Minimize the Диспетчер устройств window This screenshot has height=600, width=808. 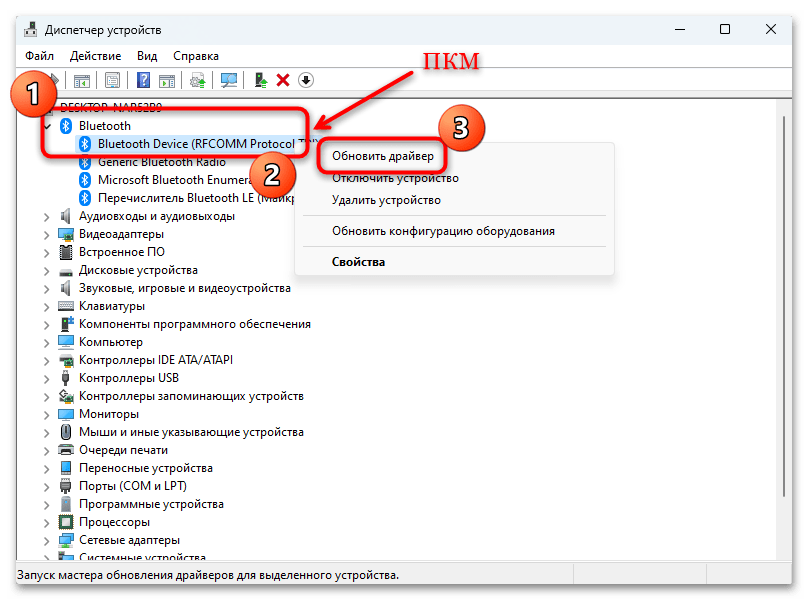click(x=680, y=29)
